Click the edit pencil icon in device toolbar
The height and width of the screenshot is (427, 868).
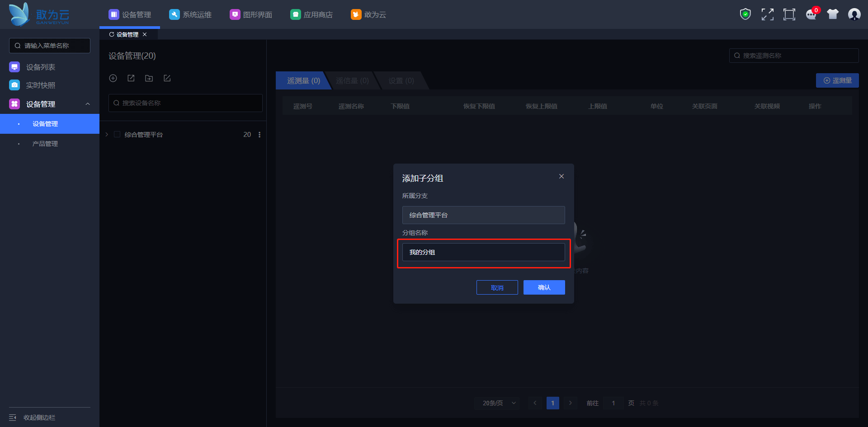[x=167, y=78]
